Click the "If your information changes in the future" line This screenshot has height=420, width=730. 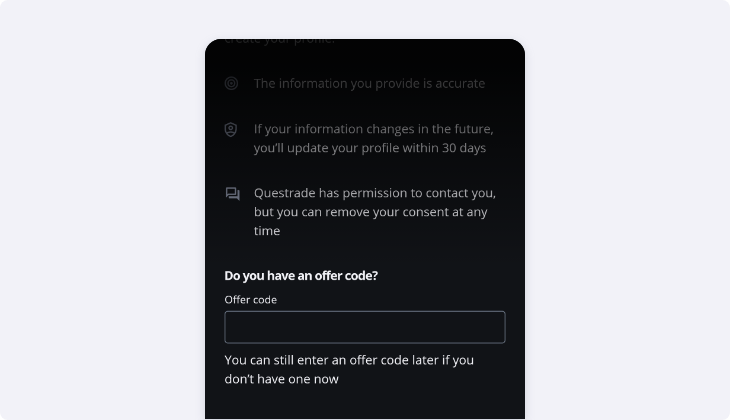373,129
